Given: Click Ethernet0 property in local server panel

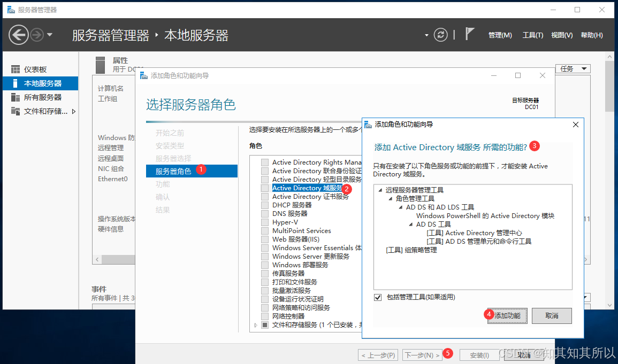Looking at the screenshot, I should click(x=113, y=179).
